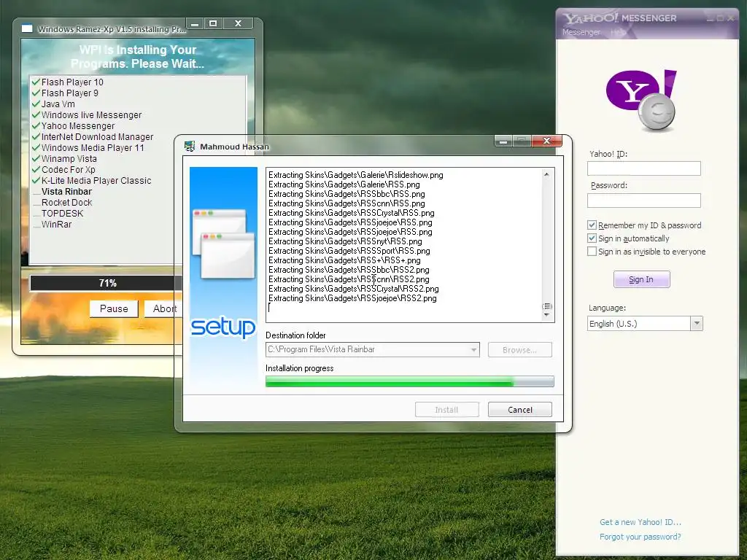Open Get a new Yahoo! ID link
This screenshot has height=560, width=747.
640,522
